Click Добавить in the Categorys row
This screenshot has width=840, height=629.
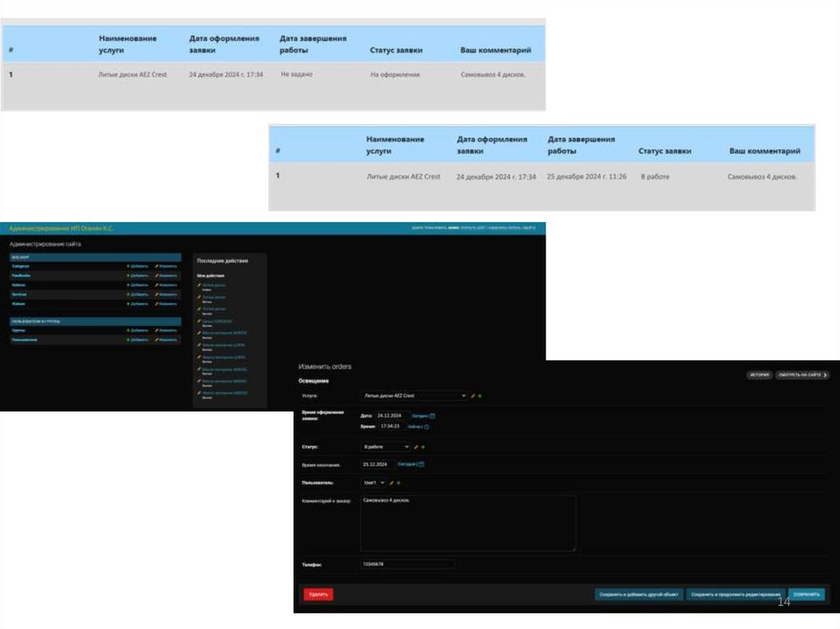pos(138,267)
